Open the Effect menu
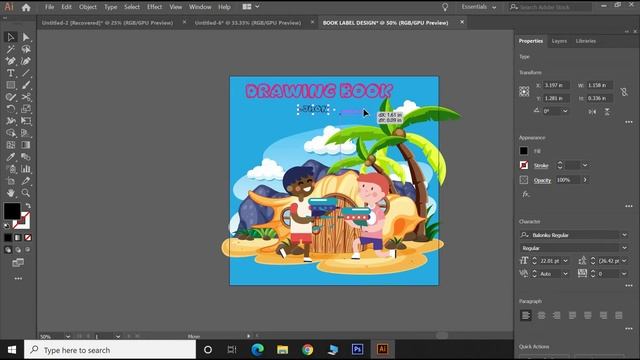 (x=154, y=7)
